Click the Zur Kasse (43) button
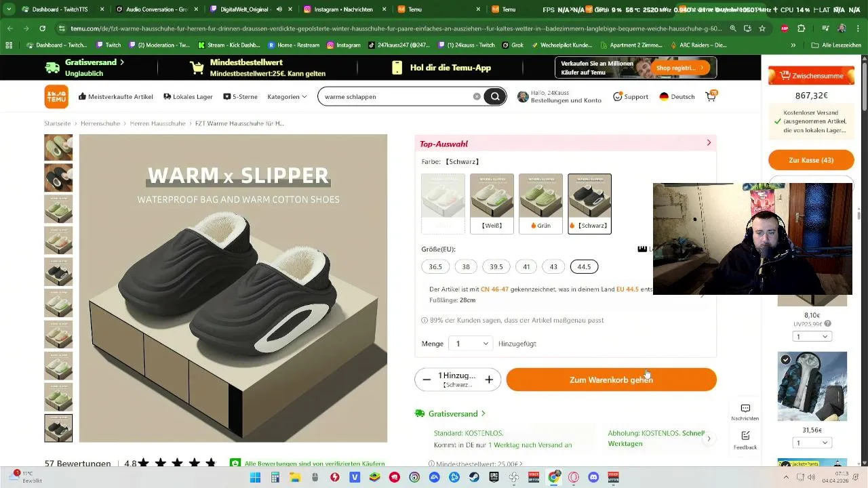Viewport: 868px width, 488px height. click(x=811, y=160)
